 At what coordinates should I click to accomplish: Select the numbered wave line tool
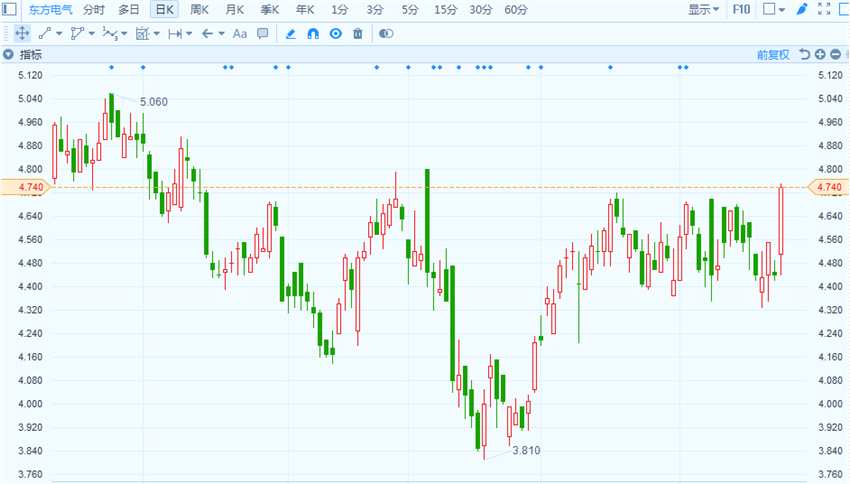click(110, 34)
